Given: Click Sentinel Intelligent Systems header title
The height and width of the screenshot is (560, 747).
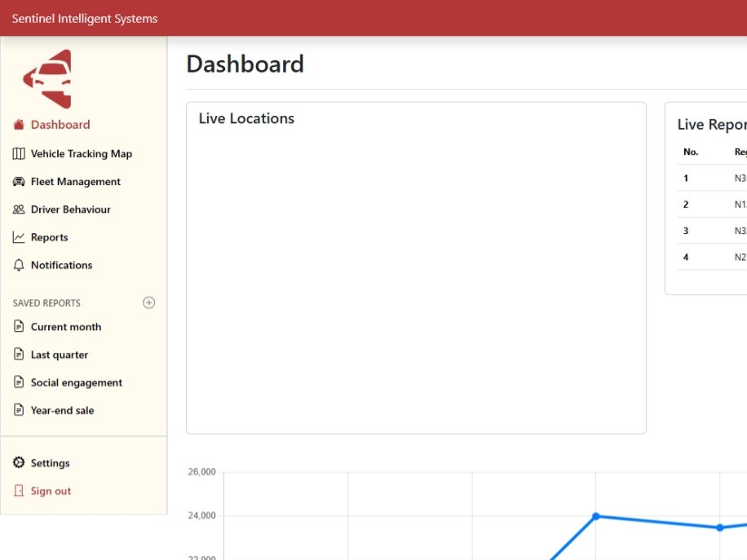Looking at the screenshot, I should click(x=84, y=19).
